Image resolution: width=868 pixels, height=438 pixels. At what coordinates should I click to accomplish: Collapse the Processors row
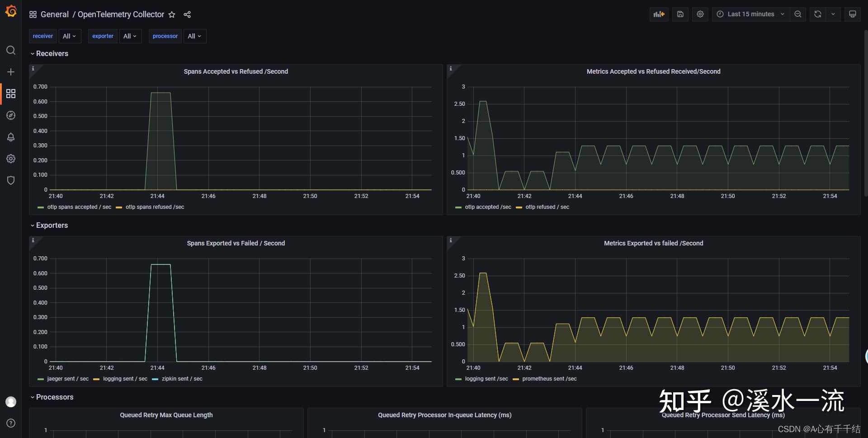coord(55,397)
